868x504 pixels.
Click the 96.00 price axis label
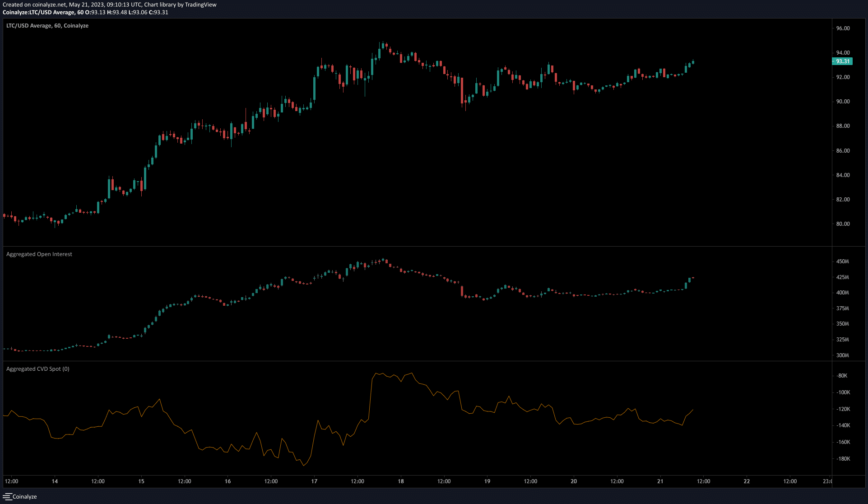coord(843,28)
